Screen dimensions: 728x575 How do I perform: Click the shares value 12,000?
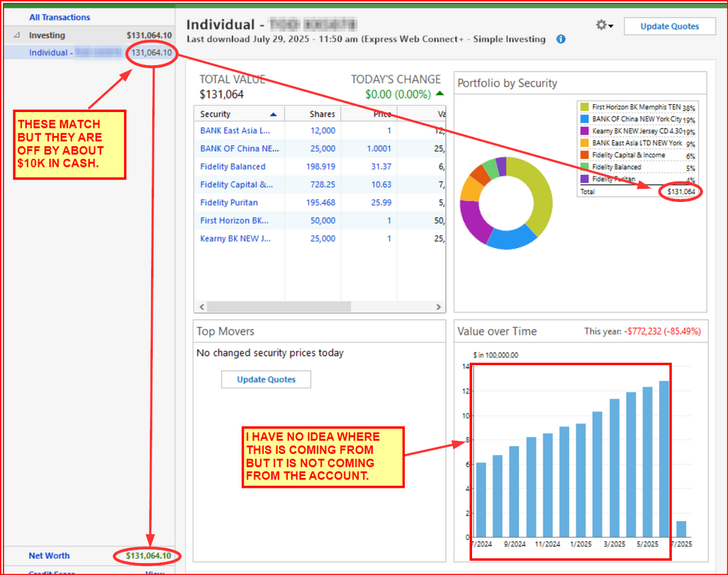[x=323, y=130]
